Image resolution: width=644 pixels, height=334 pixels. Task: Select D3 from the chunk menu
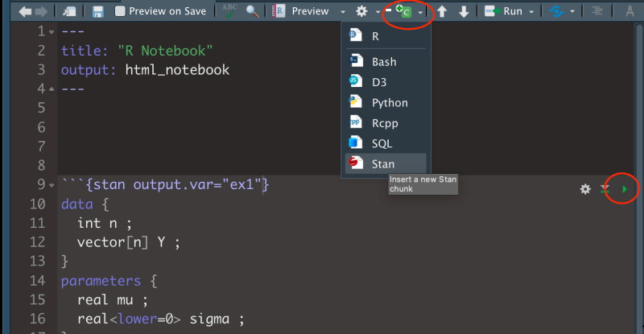click(386, 82)
